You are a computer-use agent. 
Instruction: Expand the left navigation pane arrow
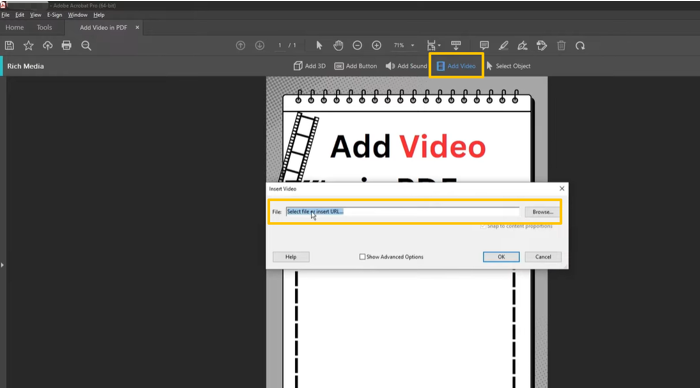[2, 265]
